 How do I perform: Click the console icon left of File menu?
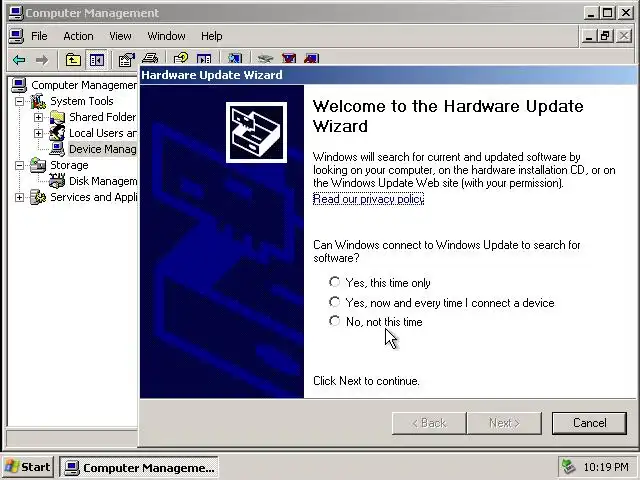tap(16, 36)
